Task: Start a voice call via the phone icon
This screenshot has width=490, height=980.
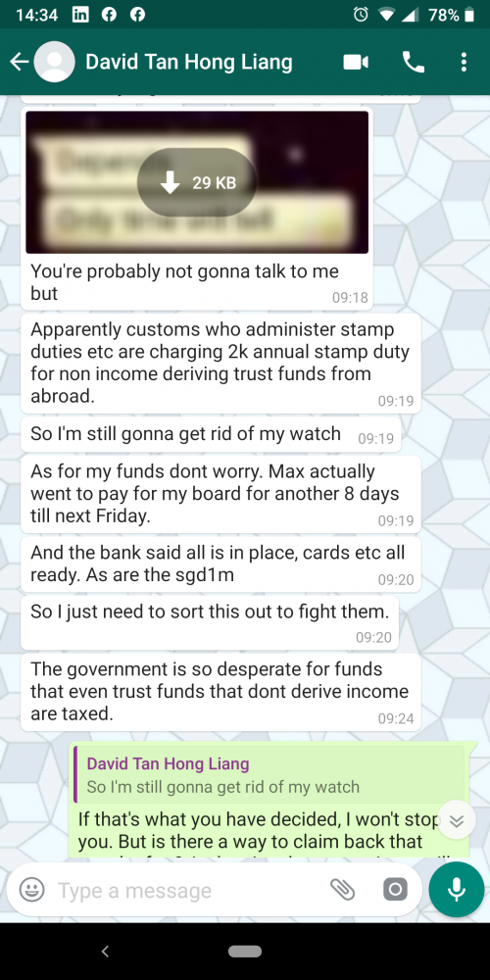Action: (414, 62)
